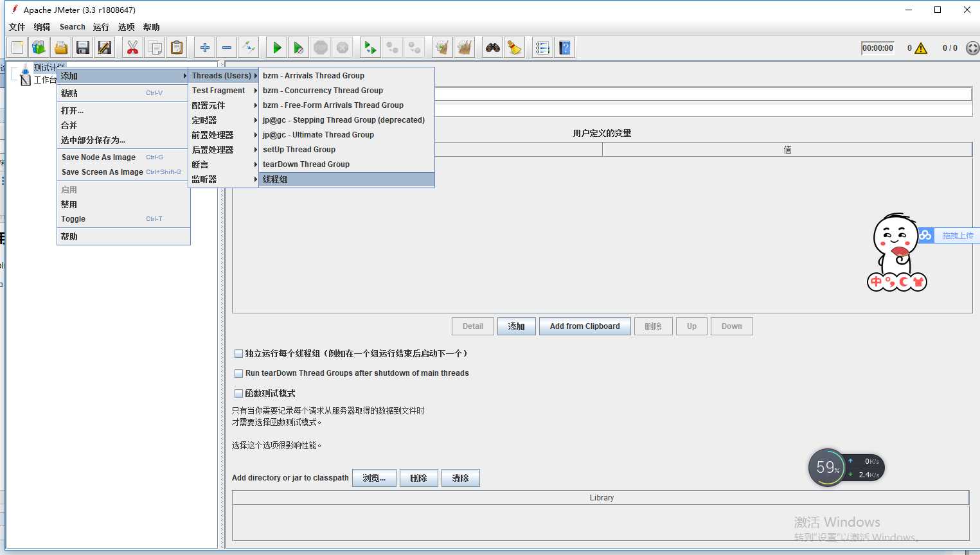Screen dimensions: 980x555
Task: Click the greyed Shutdown icon
Action: (343, 48)
